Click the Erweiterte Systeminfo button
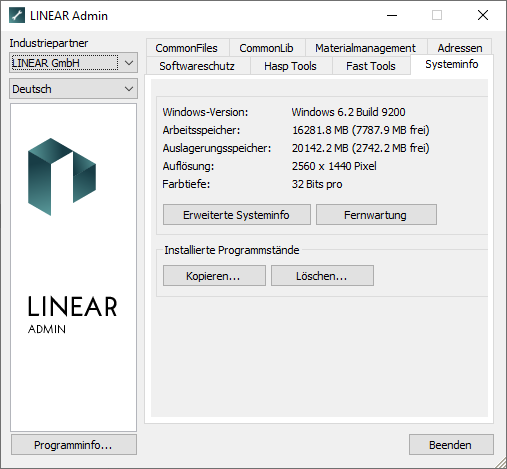This screenshot has height=469, width=507. click(x=237, y=215)
